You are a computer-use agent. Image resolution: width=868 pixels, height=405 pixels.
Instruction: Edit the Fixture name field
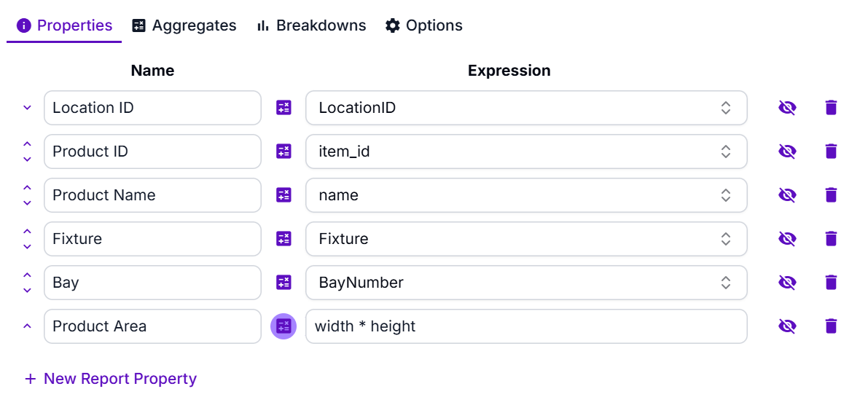point(152,239)
